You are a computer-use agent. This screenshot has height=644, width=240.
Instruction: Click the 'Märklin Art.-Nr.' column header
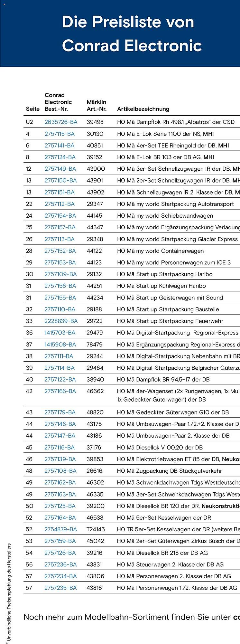coord(97,105)
